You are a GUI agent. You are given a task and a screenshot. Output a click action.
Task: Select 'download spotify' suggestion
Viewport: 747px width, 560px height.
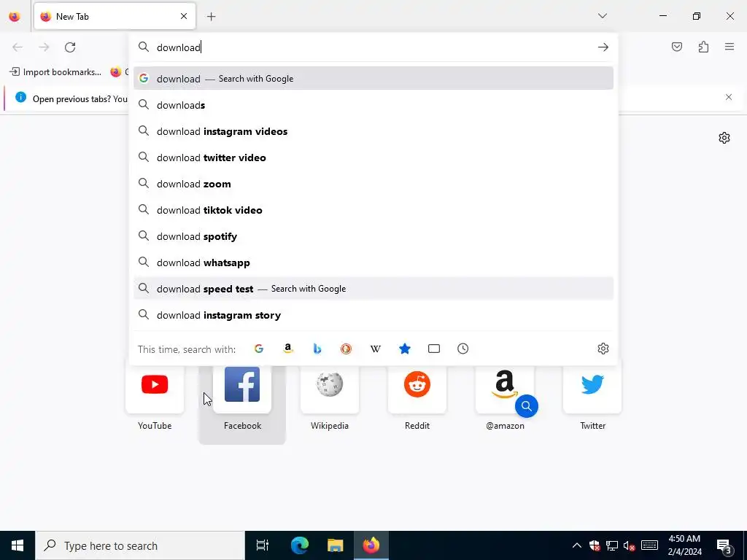[x=373, y=236]
